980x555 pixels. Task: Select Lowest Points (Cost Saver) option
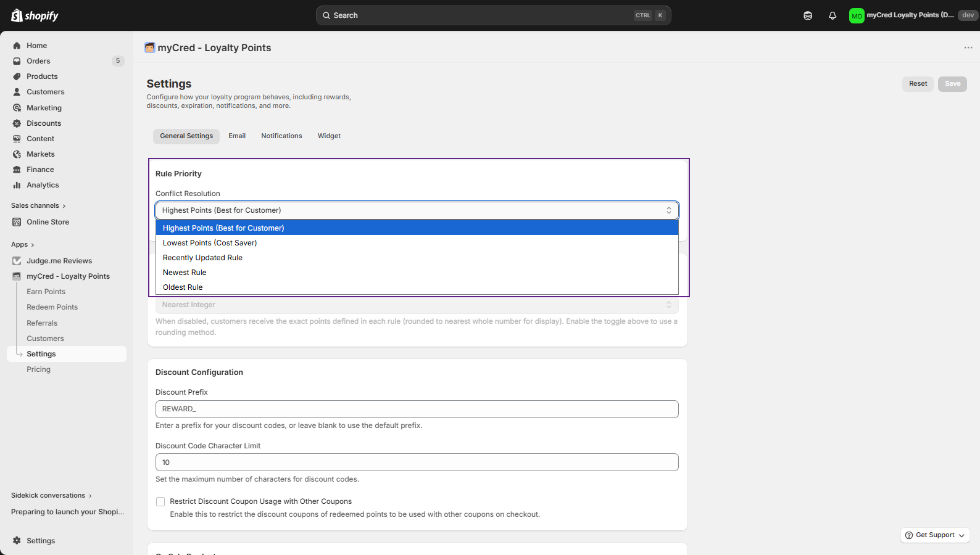coord(210,243)
